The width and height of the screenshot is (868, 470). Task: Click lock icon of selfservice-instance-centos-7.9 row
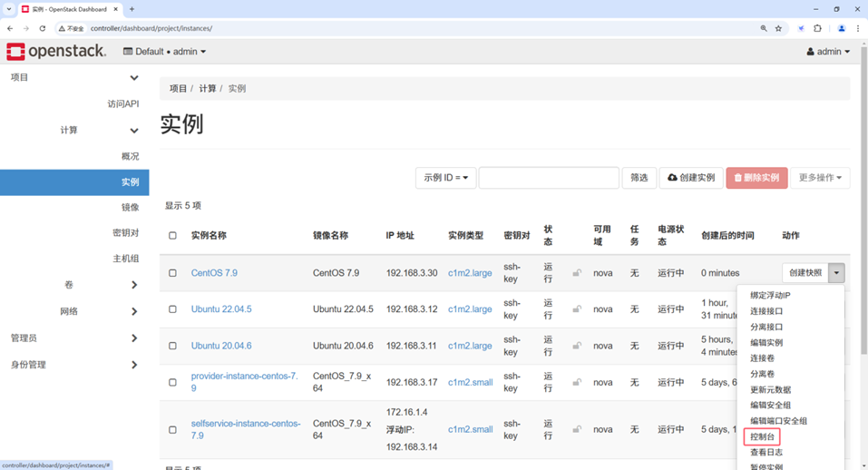click(577, 429)
